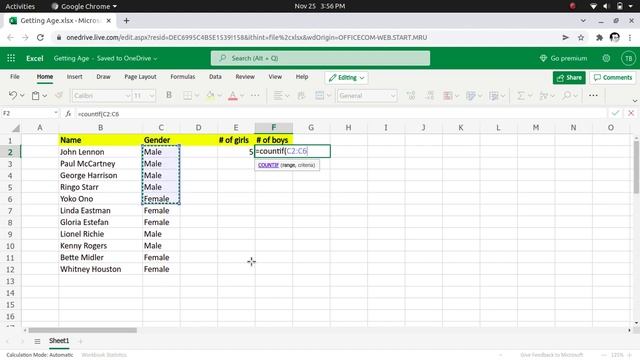
Task: Select column F header
Action: (x=273, y=128)
